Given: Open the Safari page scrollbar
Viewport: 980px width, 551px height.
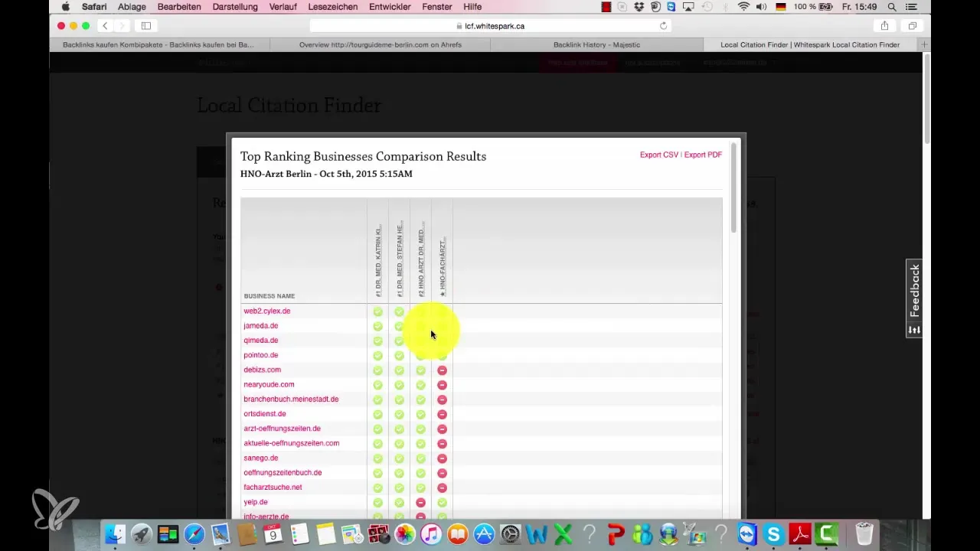Looking at the screenshot, I should (927, 99).
